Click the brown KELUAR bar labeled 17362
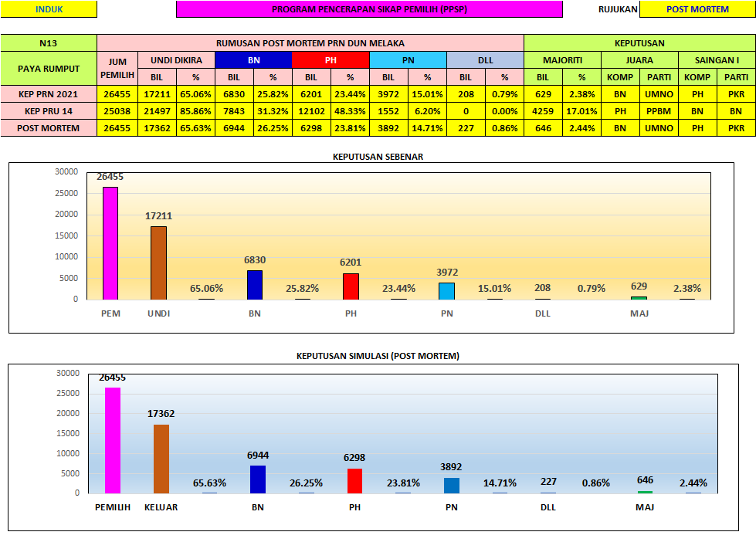Image resolution: width=756 pixels, height=559 pixels. (x=161, y=459)
